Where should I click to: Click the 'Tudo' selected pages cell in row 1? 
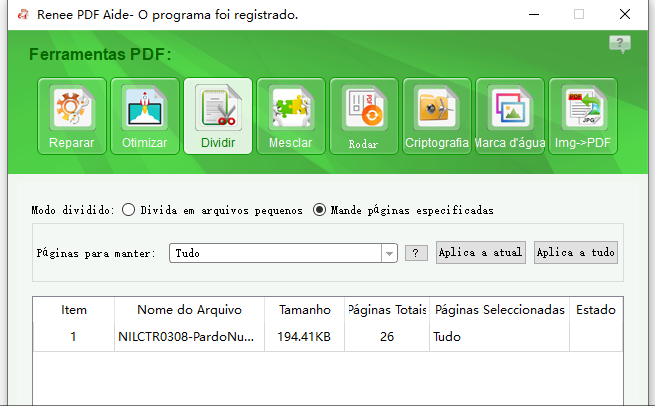[x=500, y=337]
